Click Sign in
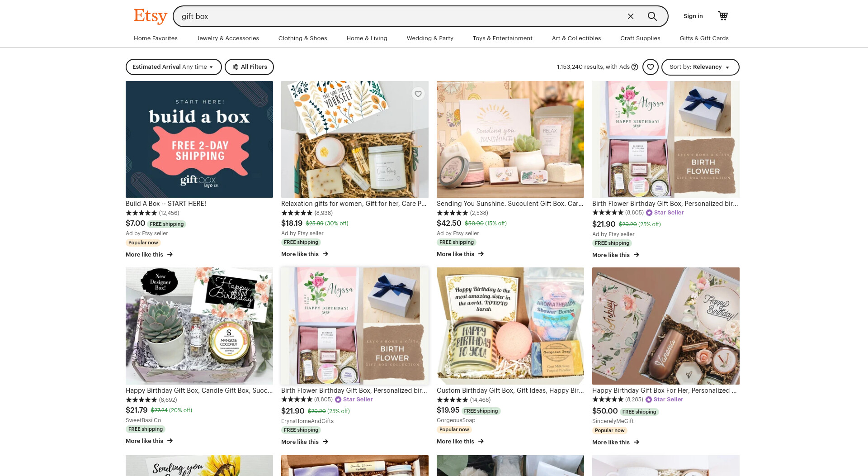868x476 pixels. (x=693, y=16)
